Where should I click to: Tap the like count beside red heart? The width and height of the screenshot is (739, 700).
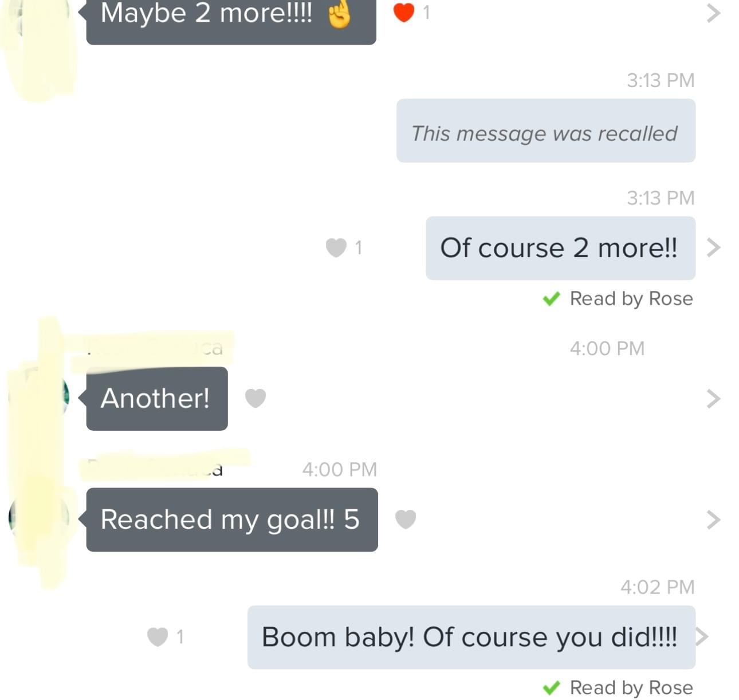(426, 13)
